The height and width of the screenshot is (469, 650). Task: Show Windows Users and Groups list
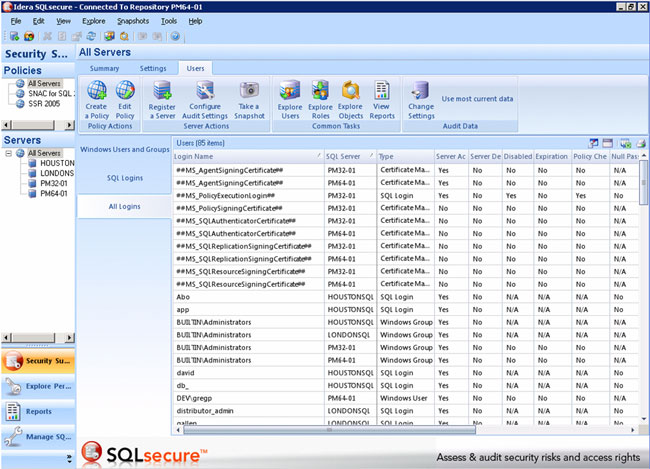pyautogui.click(x=125, y=149)
